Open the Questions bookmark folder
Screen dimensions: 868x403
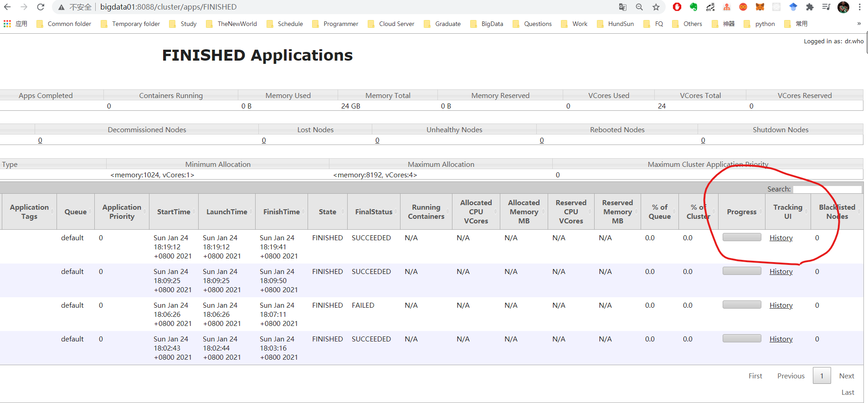[532, 24]
